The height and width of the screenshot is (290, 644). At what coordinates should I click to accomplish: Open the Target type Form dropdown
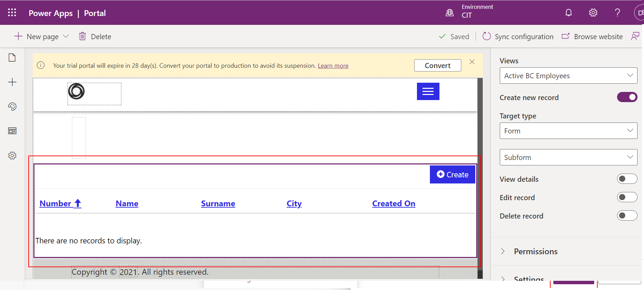568,131
